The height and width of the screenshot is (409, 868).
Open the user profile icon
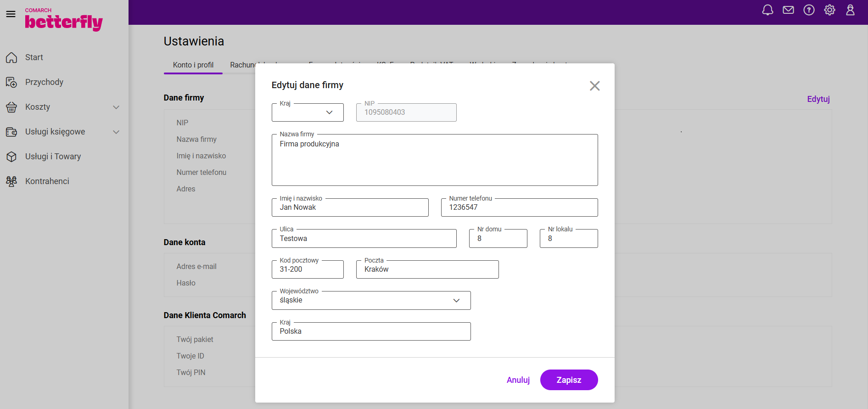850,10
